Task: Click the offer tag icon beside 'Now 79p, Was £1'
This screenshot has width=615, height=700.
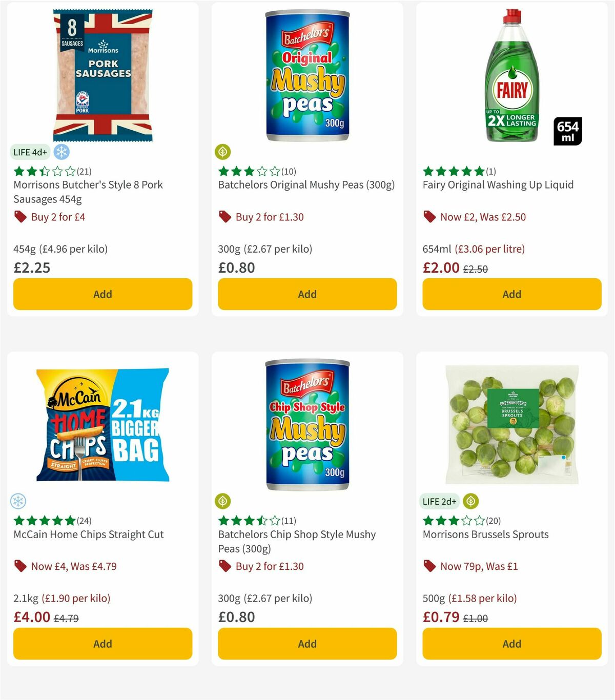Action: [x=429, y=566]
